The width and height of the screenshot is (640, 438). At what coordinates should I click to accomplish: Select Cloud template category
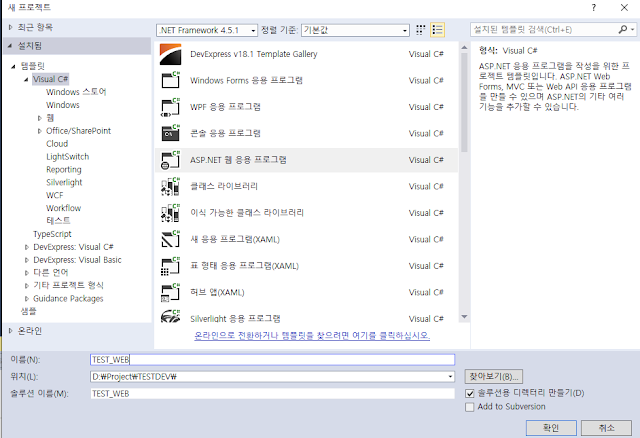coord(57,144)
